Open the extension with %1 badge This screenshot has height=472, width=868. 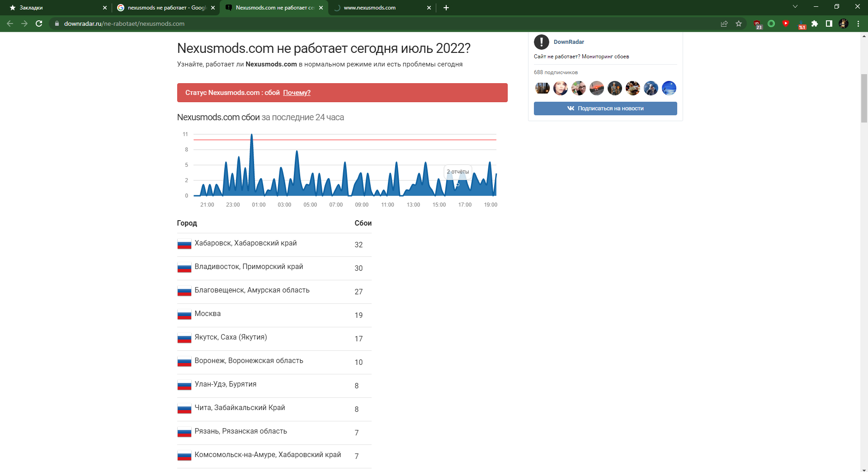point(802,24)
